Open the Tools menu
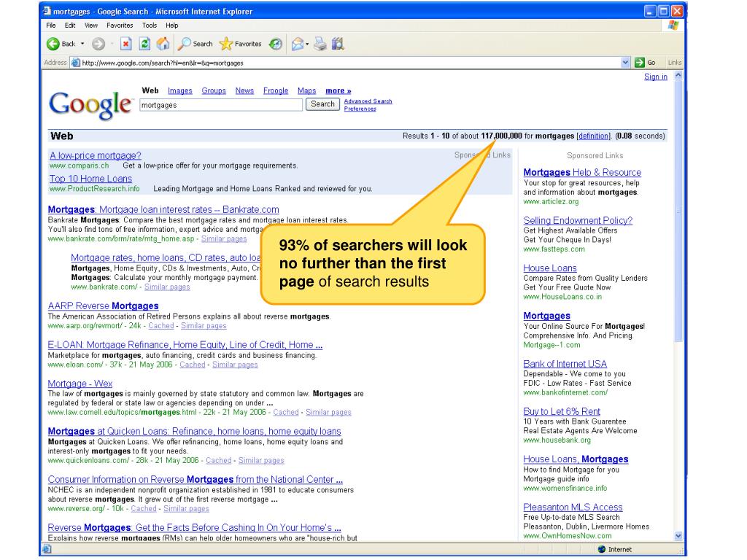 (x=149, y=26)
